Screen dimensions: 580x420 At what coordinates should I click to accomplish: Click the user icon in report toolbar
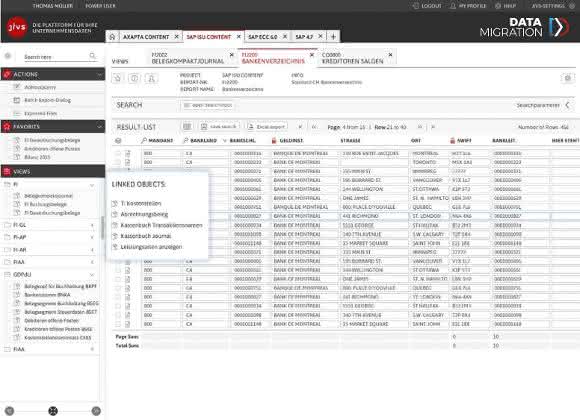(x=151, y=78)
